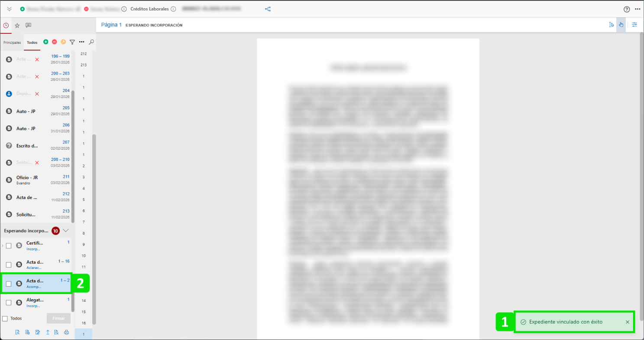Select the text selection cursor tool

pyautogui.click(x=611, y=25)
